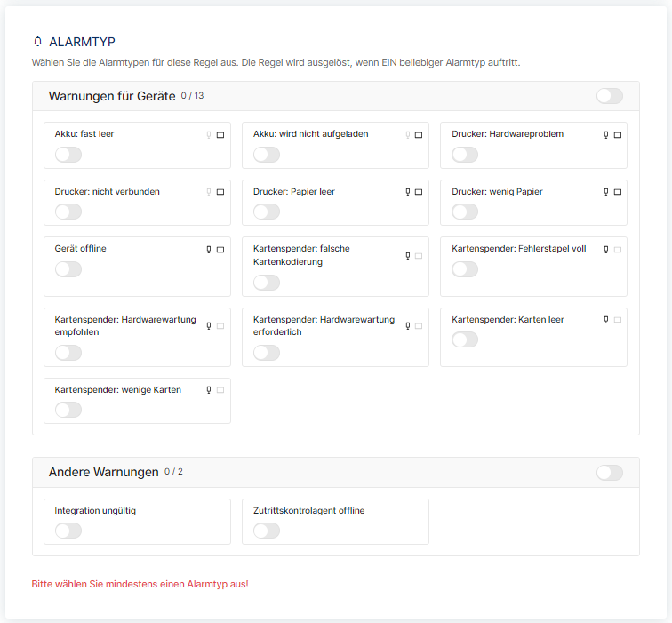The height and width of the screenshot is (623, 672).
Task: Click tablet icon on 'falsche Kartenkodierung' card
Action: [x=419, y=256]
